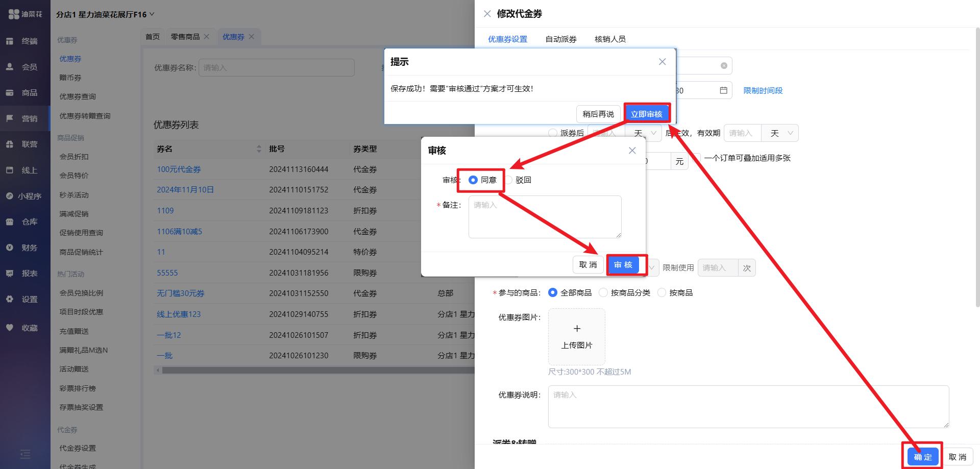Open the 小程序 sidebar icon
980x469 pixels.
tap(10, 196)
